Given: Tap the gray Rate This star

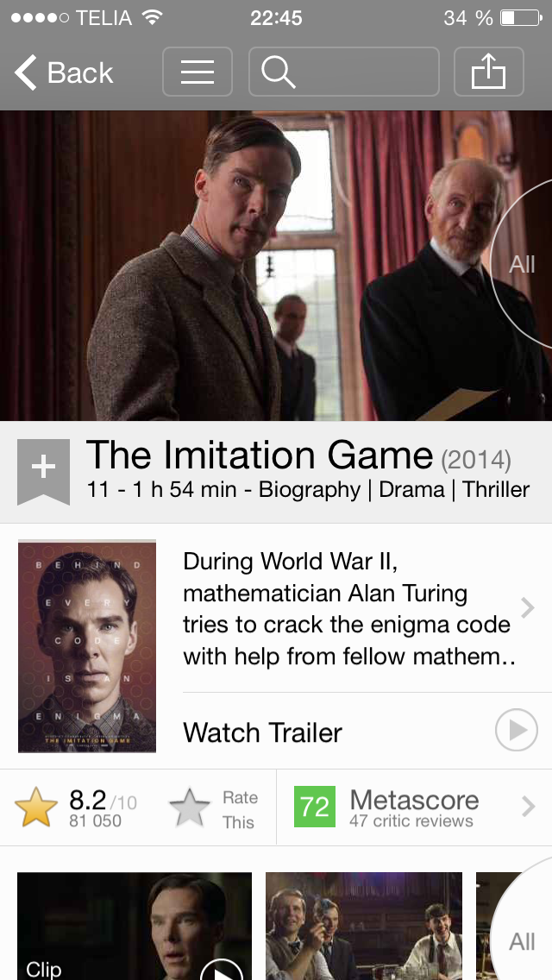Looking at the screenshot, I should 190,808.
